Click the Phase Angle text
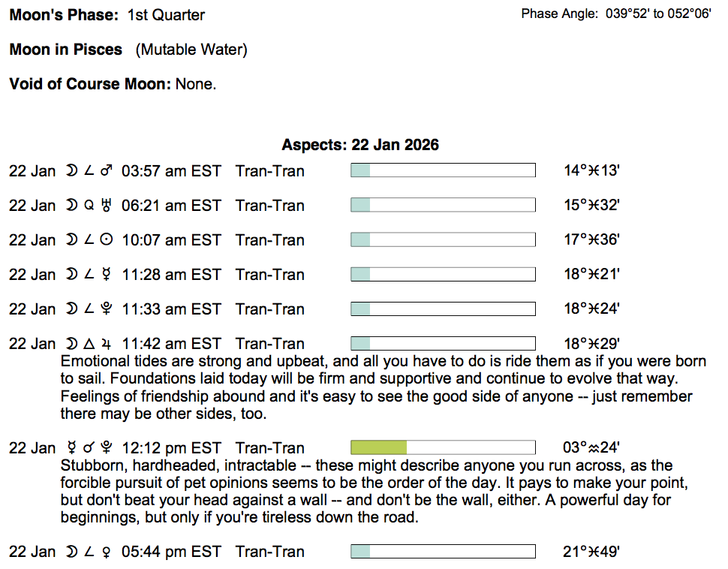Viewport: 728px width, 569px height. pyautogui.click(x=615, y=14)
